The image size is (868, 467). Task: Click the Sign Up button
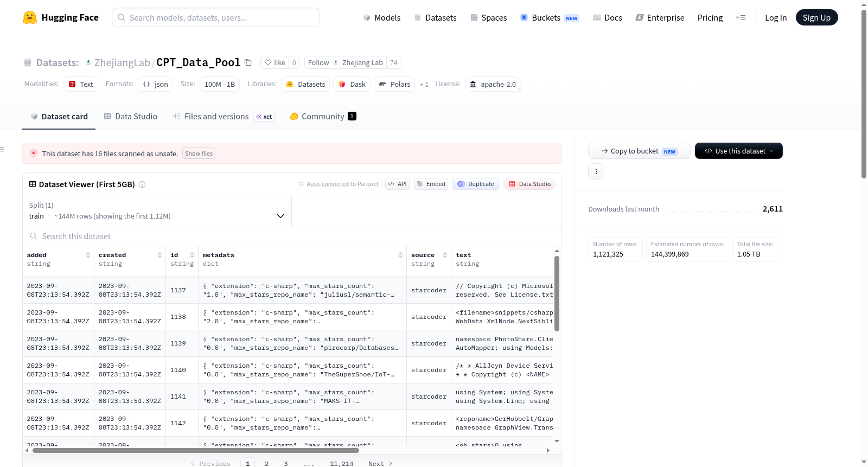click(x=816, y=17)
